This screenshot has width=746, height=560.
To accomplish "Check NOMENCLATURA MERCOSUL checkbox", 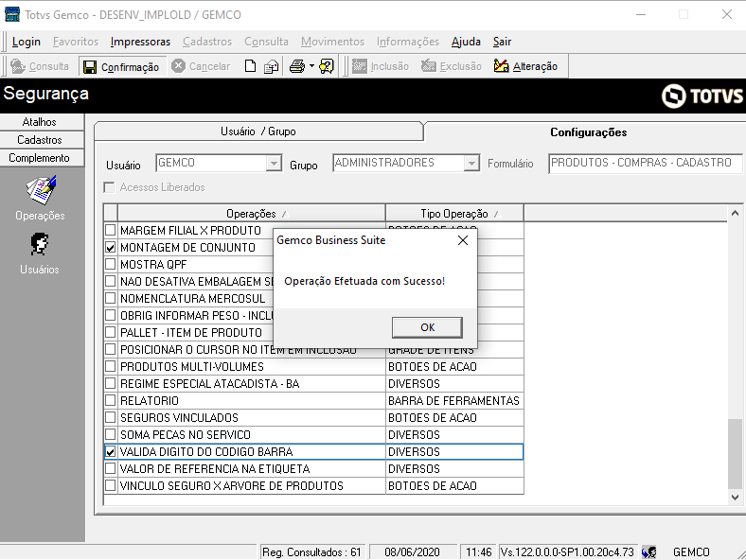I will 111,299.
